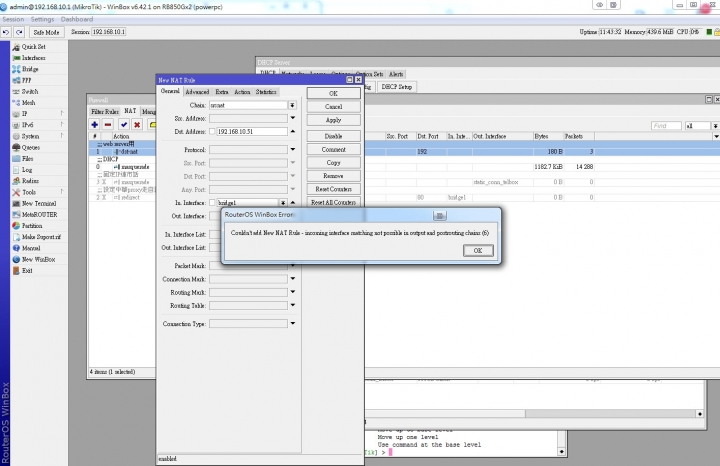The height and width of the screenshot is (466, 720).
Task: Click the Remove button in New NAT Rule
Action: coord(333,176)
